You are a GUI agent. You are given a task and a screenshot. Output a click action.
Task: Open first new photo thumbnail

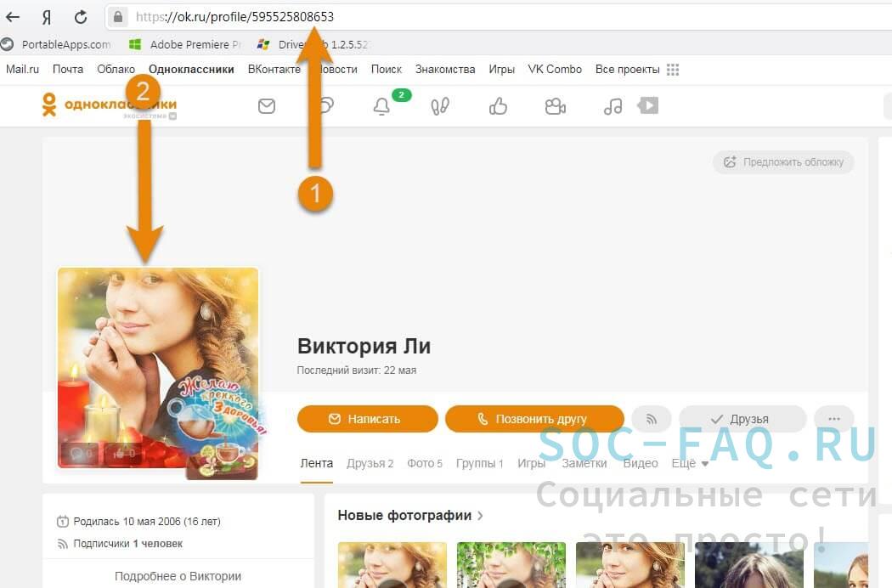[392, 565]
